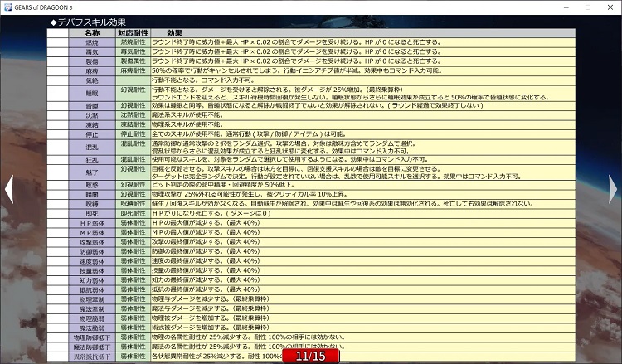This screenshot has width=622, height=364.
Task: Select the 技量弱体 name cell
Action: (x=92, y=271)
